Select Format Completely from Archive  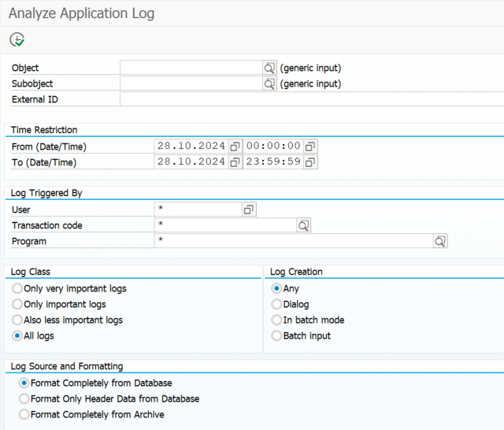[24, 415]
